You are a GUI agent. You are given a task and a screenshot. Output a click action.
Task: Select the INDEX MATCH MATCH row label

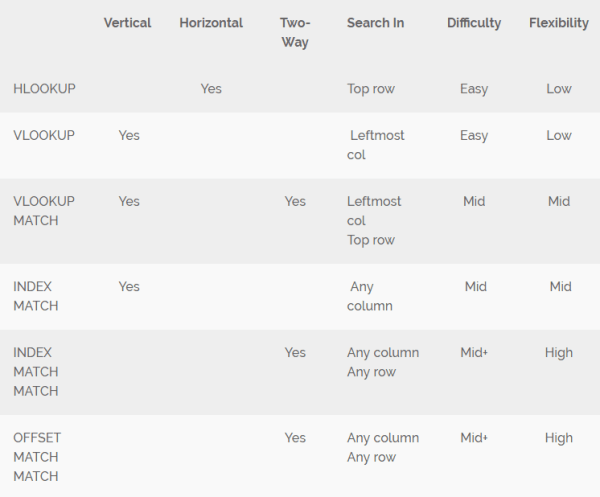coord(36,371)
